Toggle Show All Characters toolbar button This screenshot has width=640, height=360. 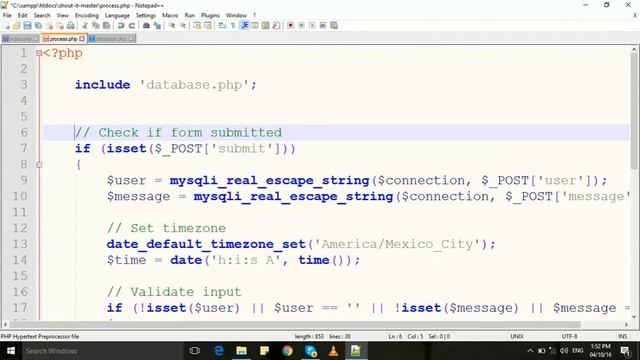click(x=233, y=25)
